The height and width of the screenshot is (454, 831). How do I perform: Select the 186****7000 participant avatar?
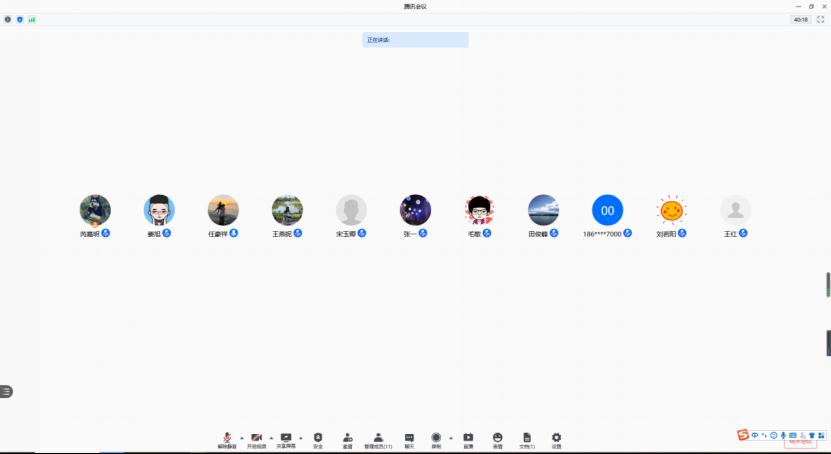pos(607,210)
